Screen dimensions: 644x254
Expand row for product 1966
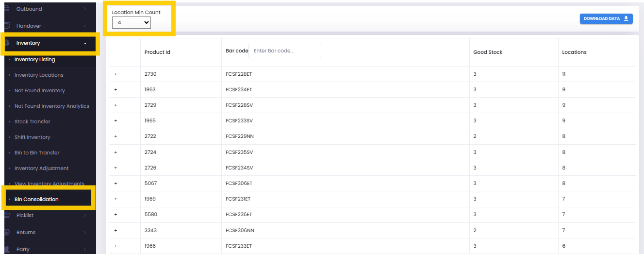click(x=116, y=246)
